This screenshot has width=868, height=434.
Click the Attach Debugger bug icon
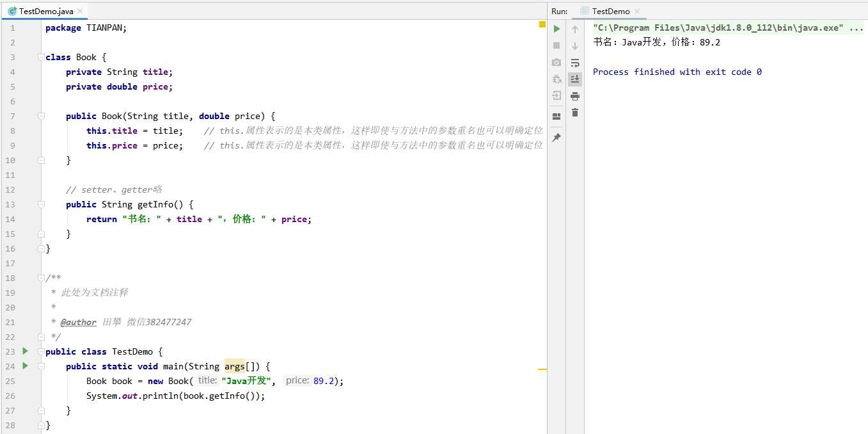click(x=556, y=79)
